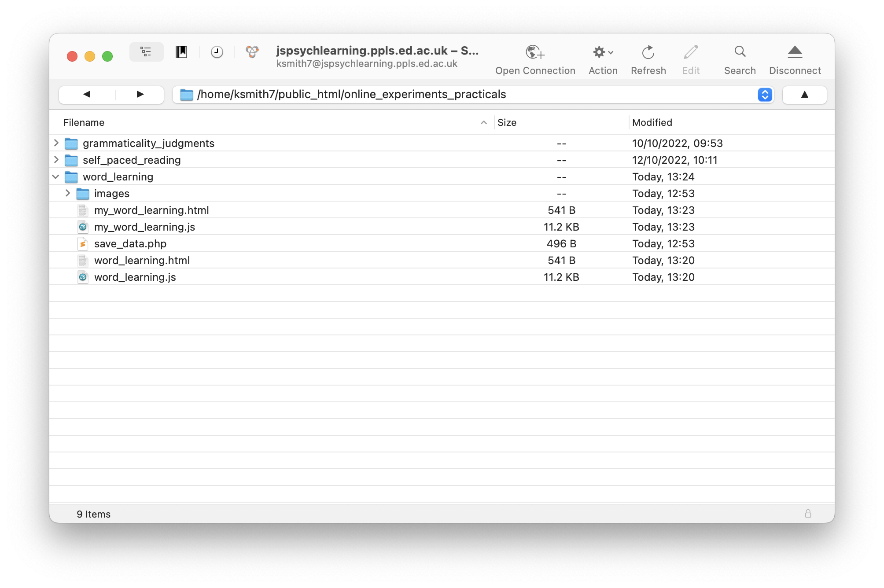This screenshot has width=884, height=588.
Task: Open save_data.php file
Action: 131,243
